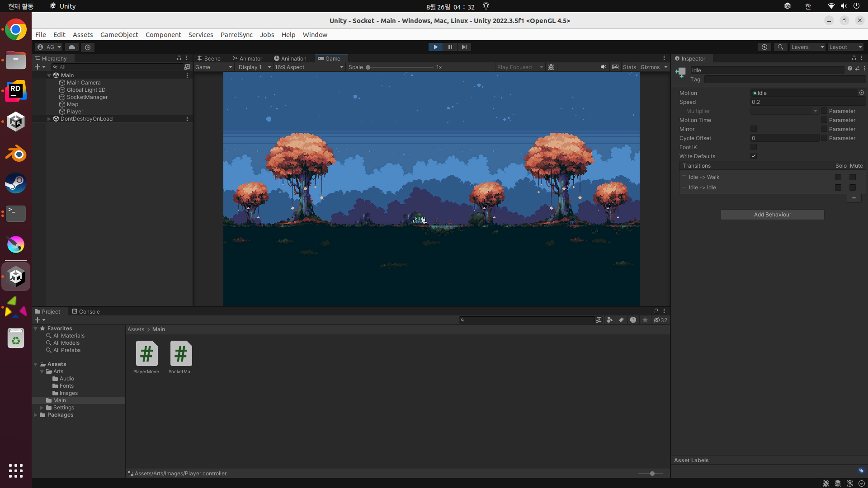Open the Gizmos dropdown arrow
Viewport: 868px width, 488px height.
coord(666,67)
